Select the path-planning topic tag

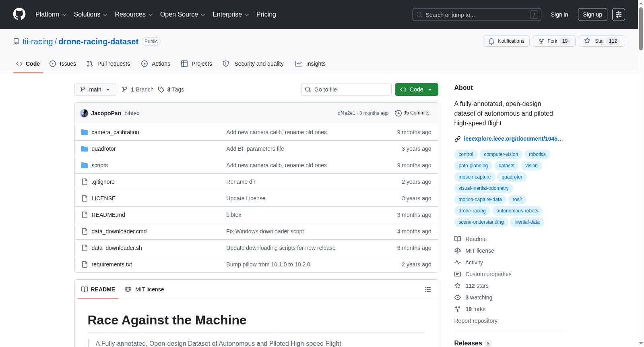point(473,166)
